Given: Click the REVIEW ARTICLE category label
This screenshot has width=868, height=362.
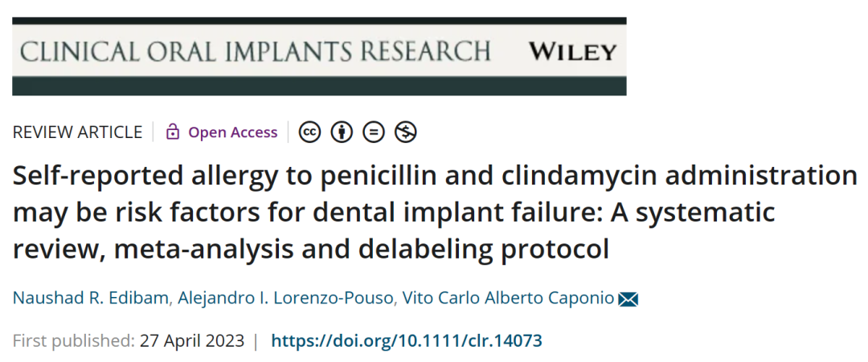Looking at the screenshot, I should [77, 132].
